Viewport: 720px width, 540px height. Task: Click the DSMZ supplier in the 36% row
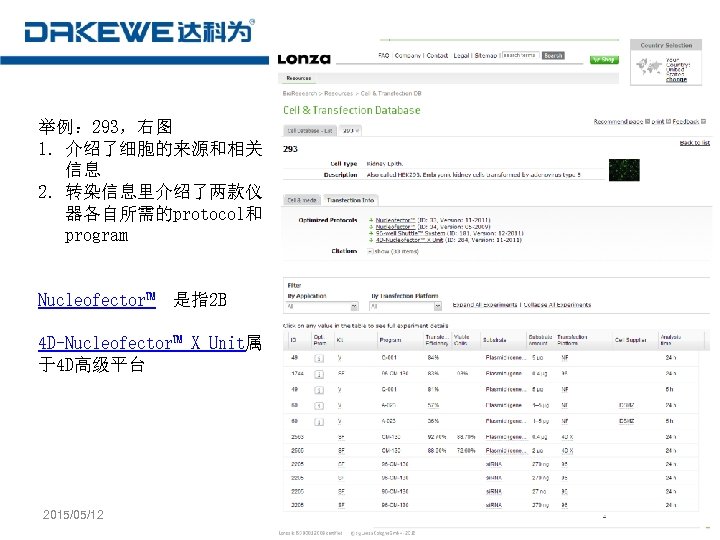pyautogui.click(x=627, y=421)
